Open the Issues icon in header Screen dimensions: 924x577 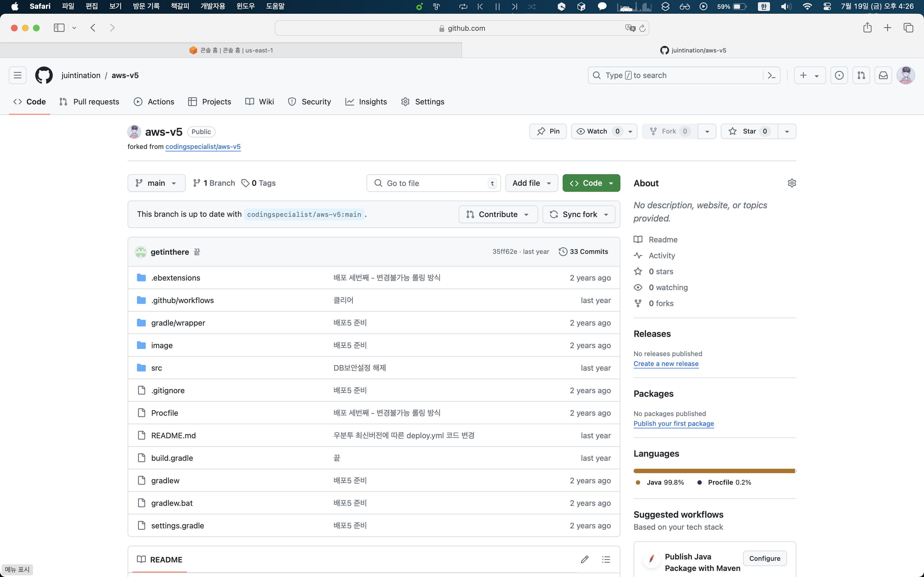(839, 75)
